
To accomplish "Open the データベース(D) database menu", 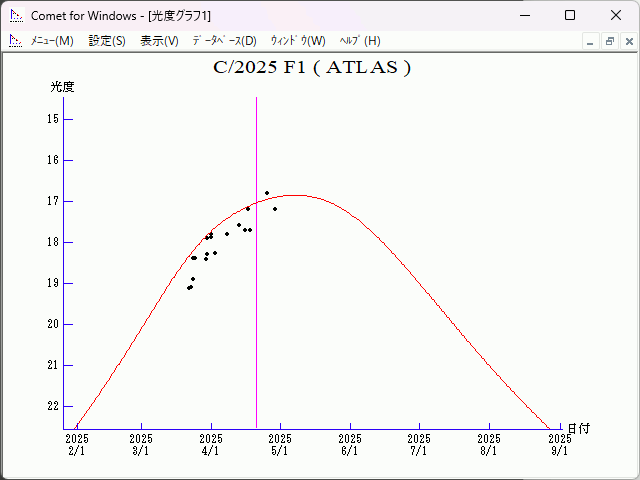I will pos(224,41).
